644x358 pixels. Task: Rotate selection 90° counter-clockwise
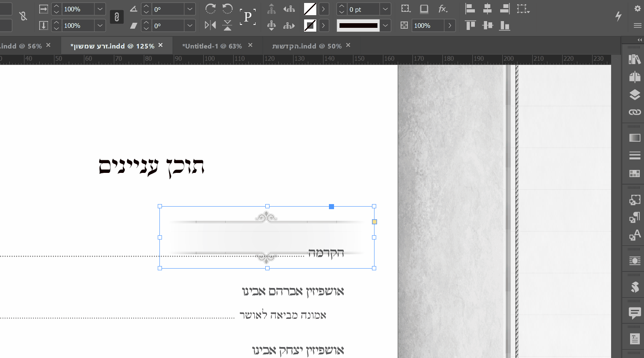pyautogui.click(x=227, y=8)
